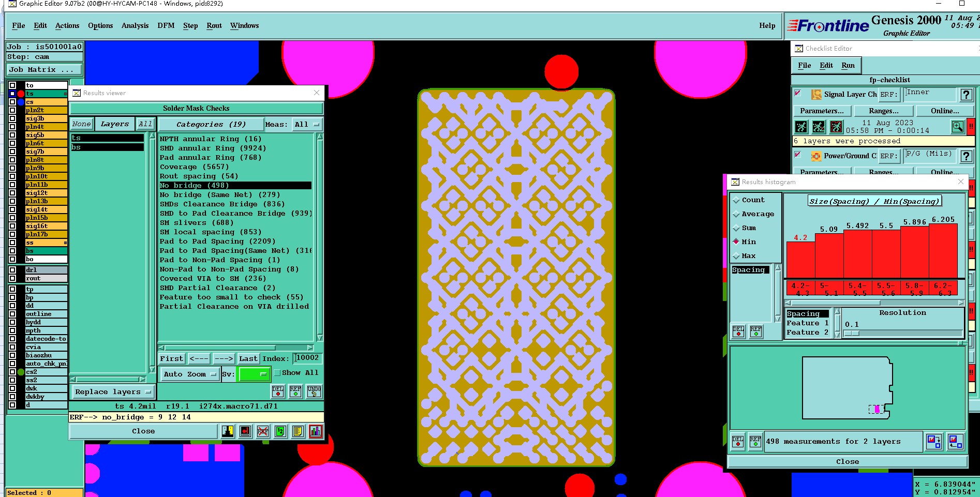Image resolution: width=980 pixels, height=497 pixels.
Task: Click REF icon under Spacing list in histogram
Action: [756, 331]
